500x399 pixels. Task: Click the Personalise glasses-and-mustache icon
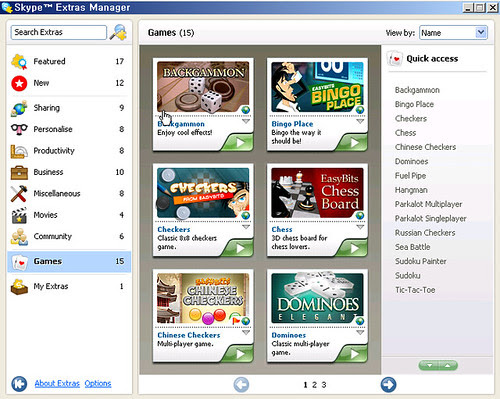[19, 129]
